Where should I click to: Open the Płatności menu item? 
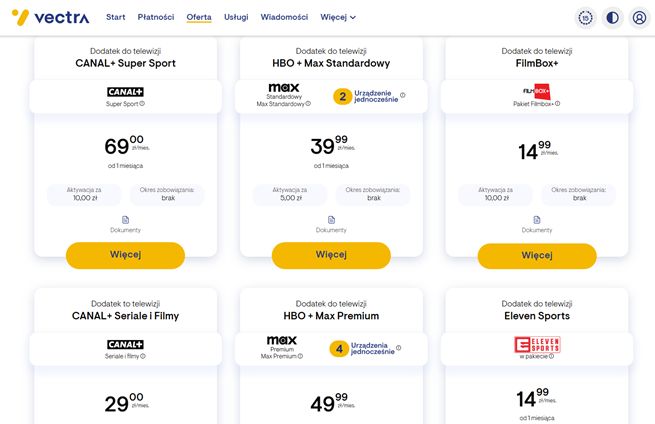(x=155, y=17)
